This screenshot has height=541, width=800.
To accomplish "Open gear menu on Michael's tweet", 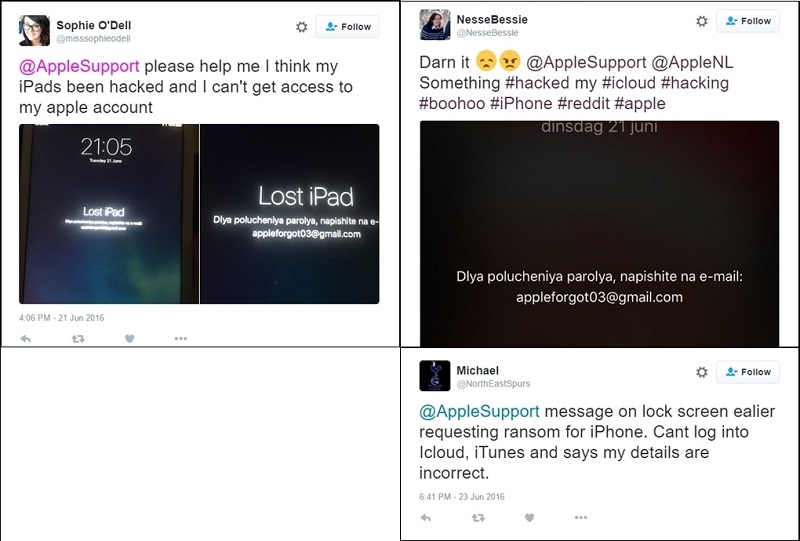I will 702,372.
